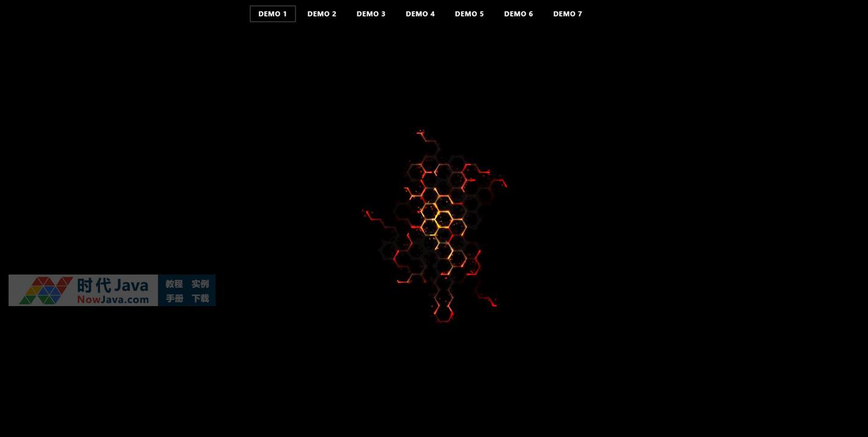
Task: Click 下载 in the banner
Action: click(200, 298)
